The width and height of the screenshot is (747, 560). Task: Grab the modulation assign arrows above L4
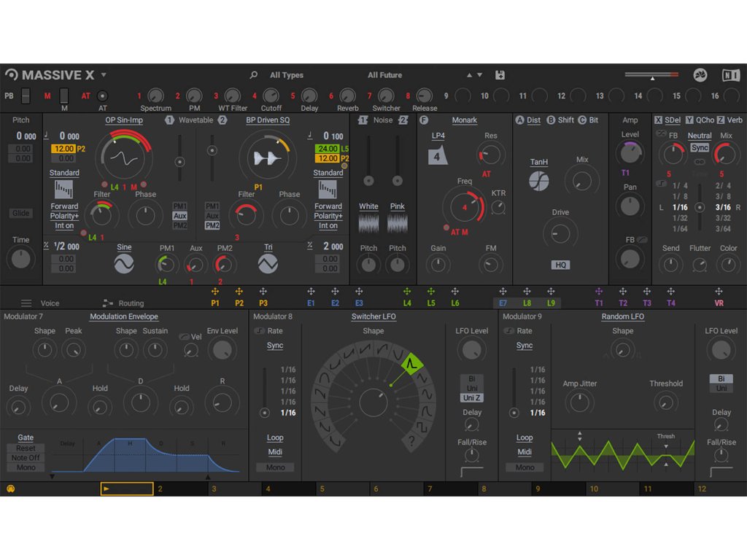coord(407,292)
